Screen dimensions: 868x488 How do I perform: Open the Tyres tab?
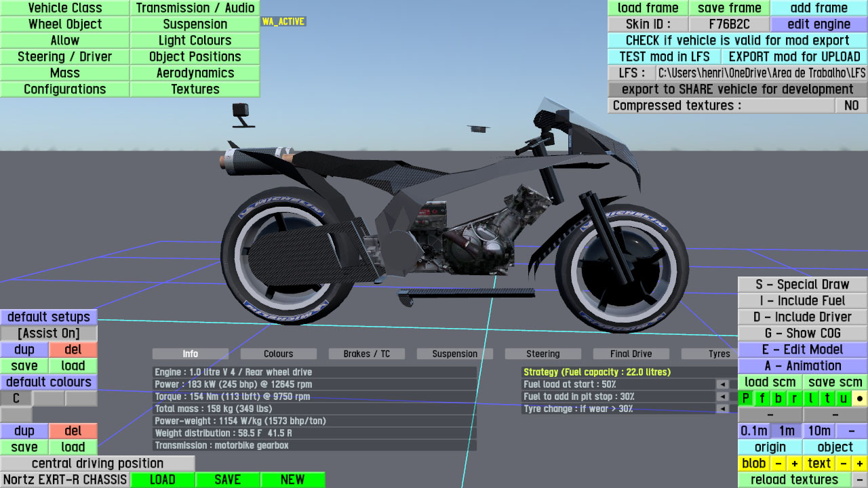click(709, 354)
